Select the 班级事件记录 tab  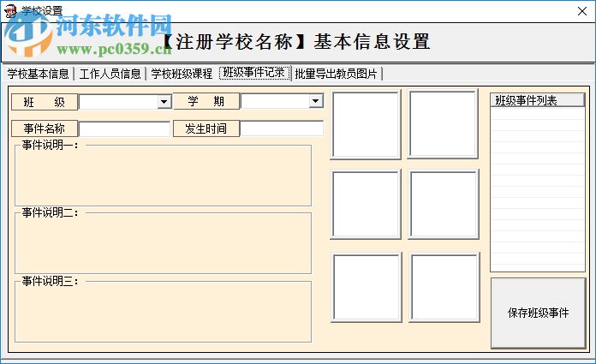tap(254, 73)
